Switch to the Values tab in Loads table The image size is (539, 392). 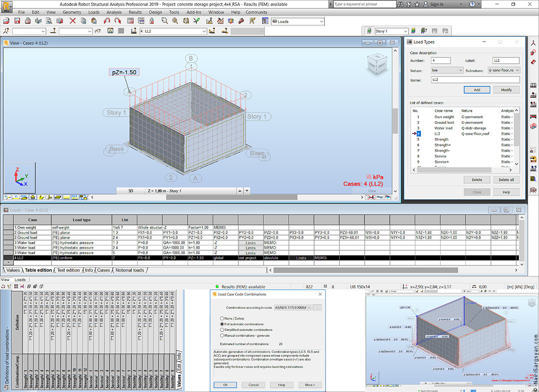click(13, 270)
